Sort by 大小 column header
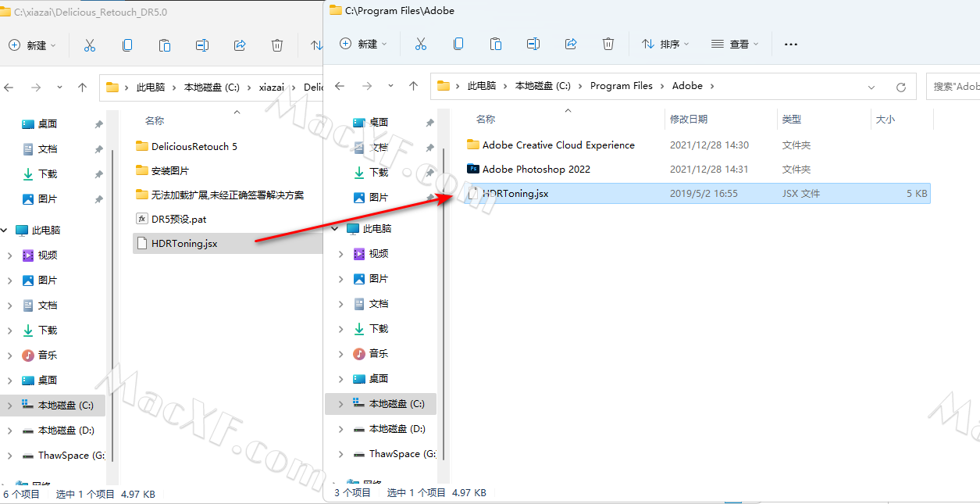The image size is (980, 504). coord(886,120)
